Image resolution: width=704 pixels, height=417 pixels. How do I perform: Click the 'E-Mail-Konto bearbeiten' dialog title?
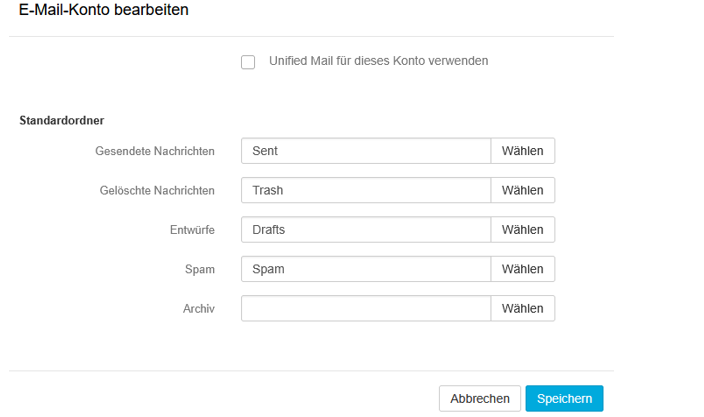tap(104, 10)
